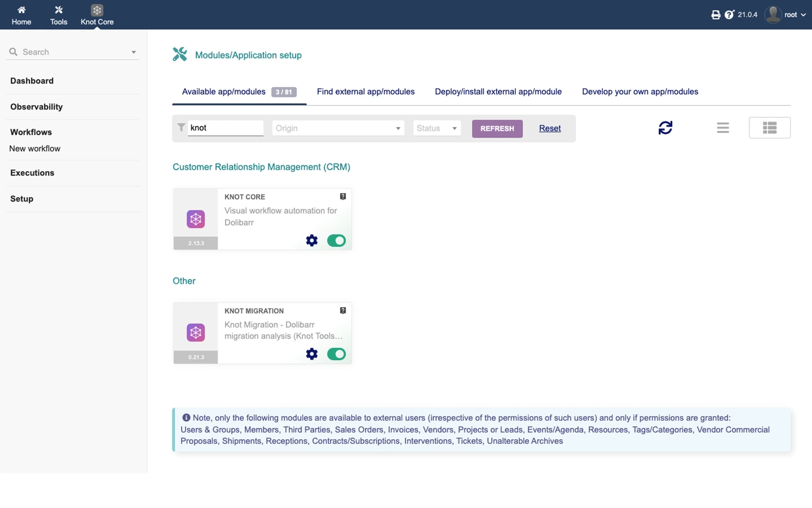Open Develop your own app/modules tab
The width and height of the screenshot is (812, 508).
click(640, 91)
